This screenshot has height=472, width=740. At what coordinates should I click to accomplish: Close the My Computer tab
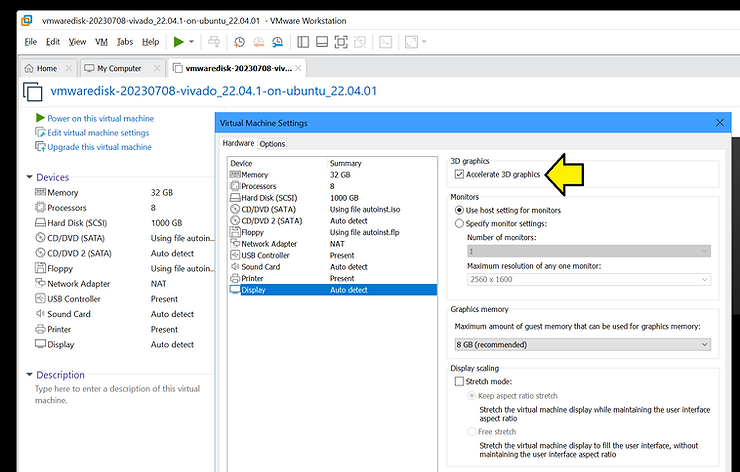157,68
